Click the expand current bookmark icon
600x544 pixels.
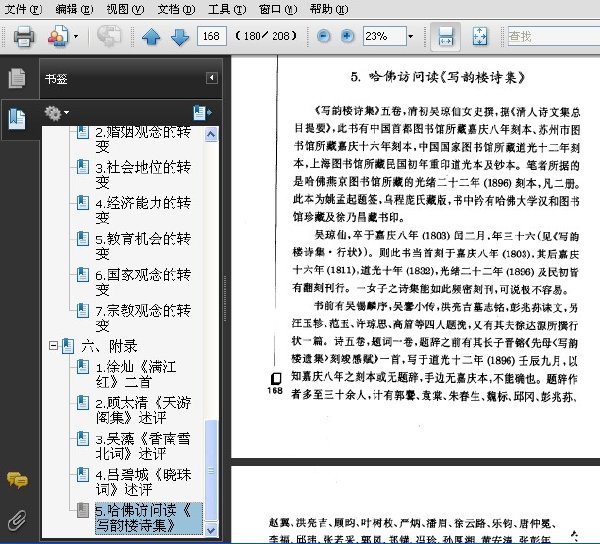tap(202, 113)
